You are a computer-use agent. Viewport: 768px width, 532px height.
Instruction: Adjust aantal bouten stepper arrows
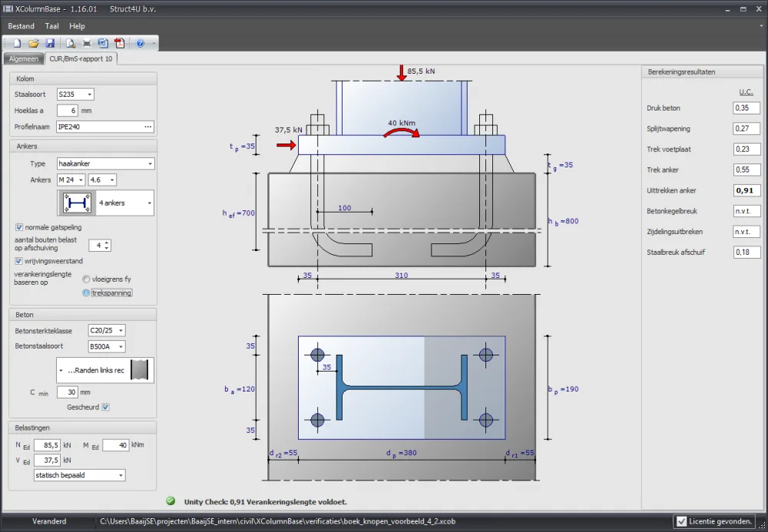[x=108, y=245]
